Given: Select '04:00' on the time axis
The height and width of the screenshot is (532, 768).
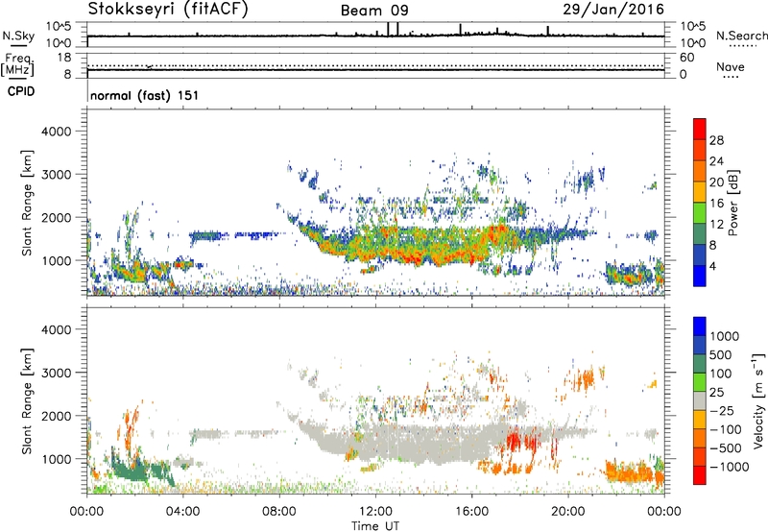Looking at the screenshot, I should (182, 512).
